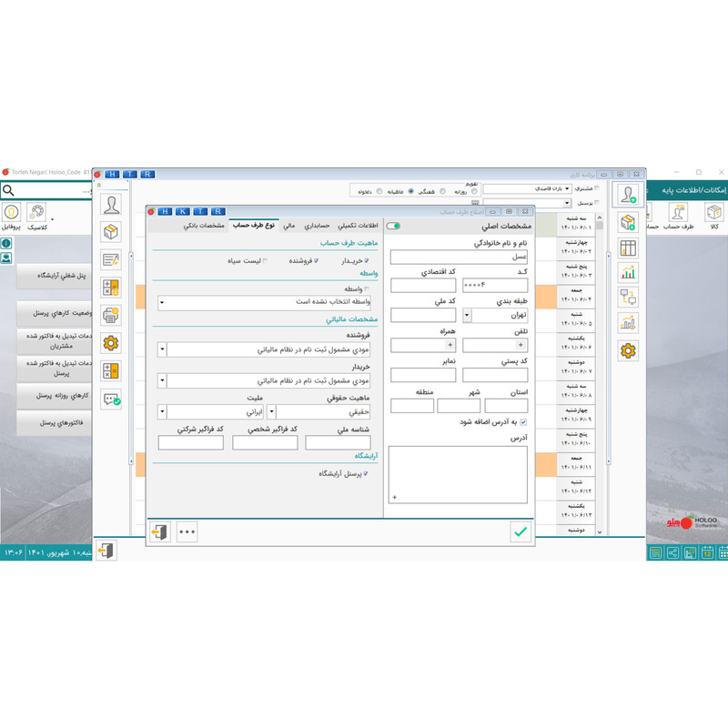Open the device transfer icon in the right sidebar
The image size is (728, 728).
pos(628,298)
